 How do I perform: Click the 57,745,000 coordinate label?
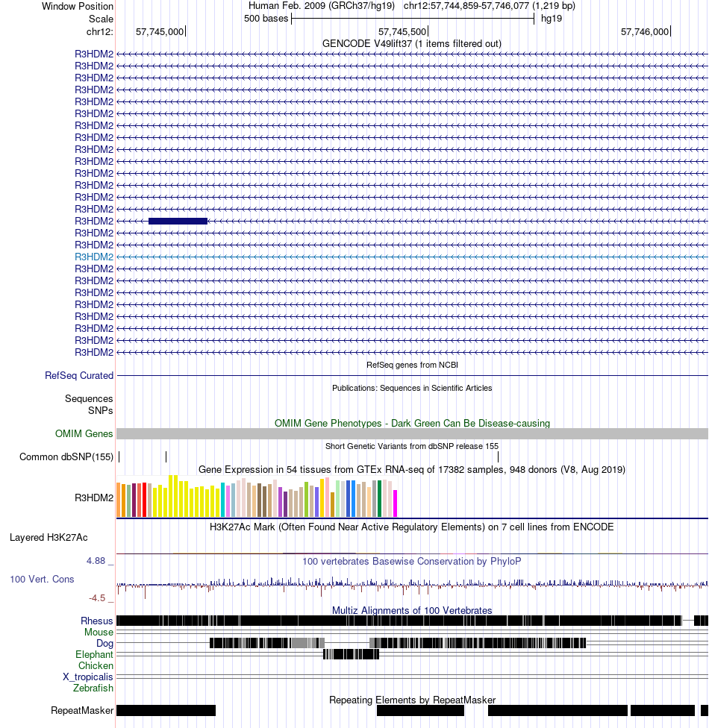[160, 31]
